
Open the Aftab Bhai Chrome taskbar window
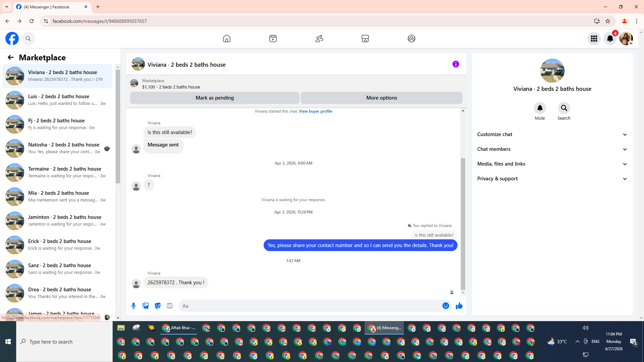(178, 328)
